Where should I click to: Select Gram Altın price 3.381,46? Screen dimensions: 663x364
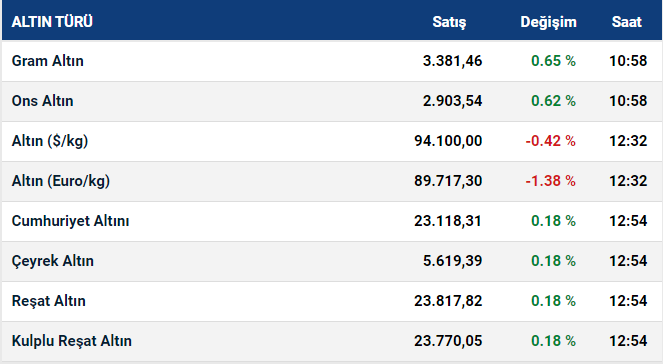pos(452,61)
